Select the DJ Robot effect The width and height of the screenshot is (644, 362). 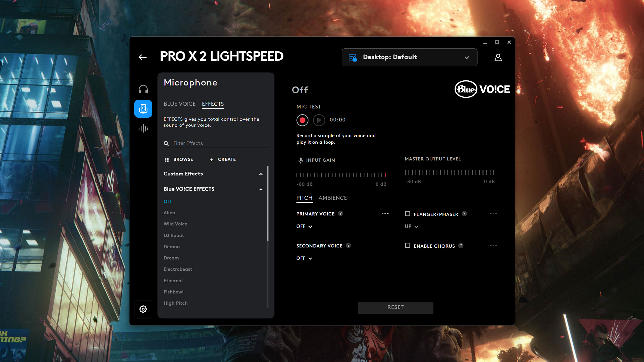click(x=174, y=235)
